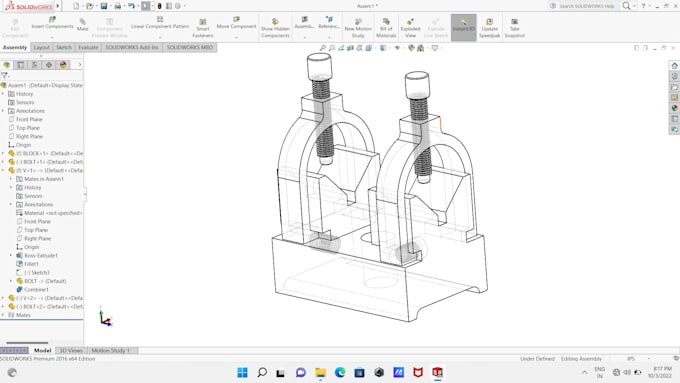Open the Insert Components tool
This screenshot has height=383, width=680.
[52, 23]
